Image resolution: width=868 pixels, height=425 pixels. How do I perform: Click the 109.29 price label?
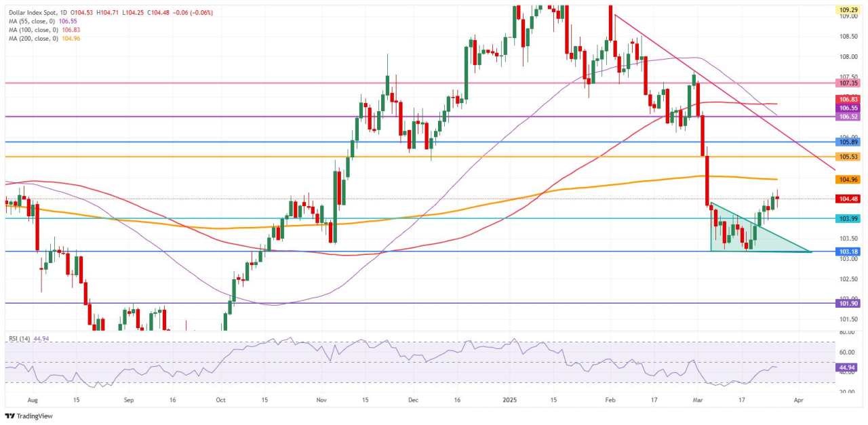(848, 10)
